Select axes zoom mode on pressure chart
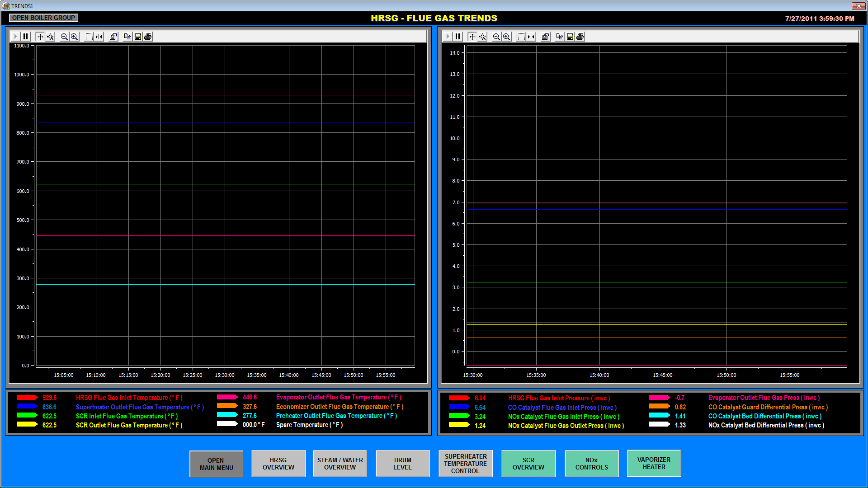Screen dimensions: 868x488 tap(483, 37)
